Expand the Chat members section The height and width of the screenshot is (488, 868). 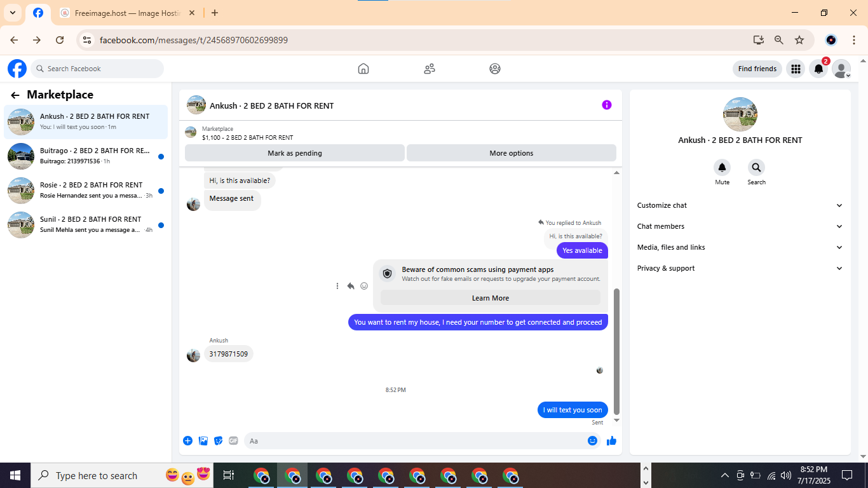pyautogui.click(x=740, y=226)
